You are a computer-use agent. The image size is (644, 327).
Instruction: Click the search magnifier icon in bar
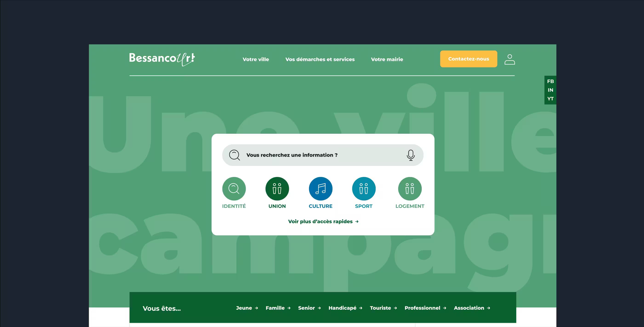tap(234, 155)
